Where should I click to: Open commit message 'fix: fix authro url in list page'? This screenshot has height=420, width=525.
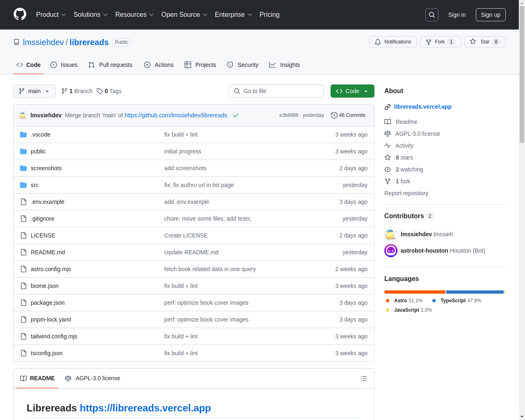point(199,185)
